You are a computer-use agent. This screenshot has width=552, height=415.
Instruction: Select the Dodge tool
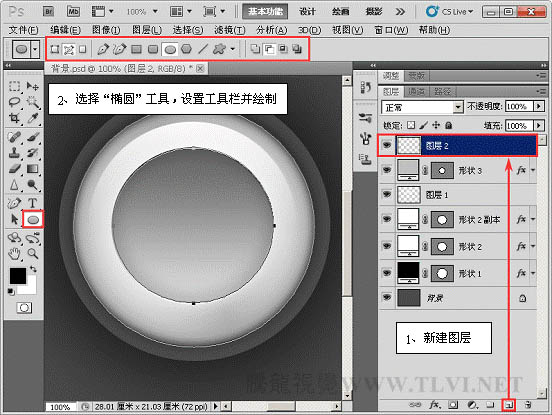pyautogui.click(x=33, y=185)
